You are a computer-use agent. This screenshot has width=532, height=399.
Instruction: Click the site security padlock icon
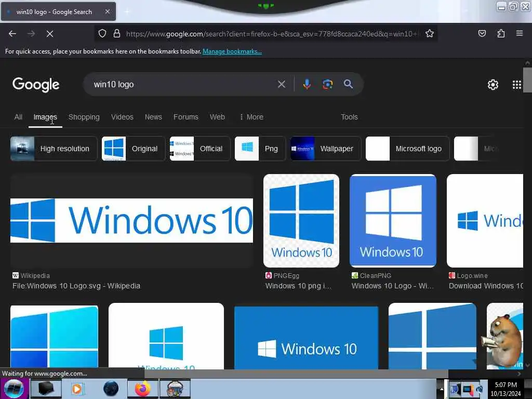coord(117,34)
